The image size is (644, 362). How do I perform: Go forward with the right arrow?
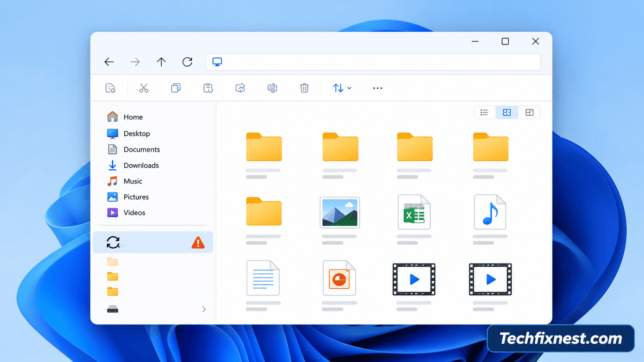(135, 62)
